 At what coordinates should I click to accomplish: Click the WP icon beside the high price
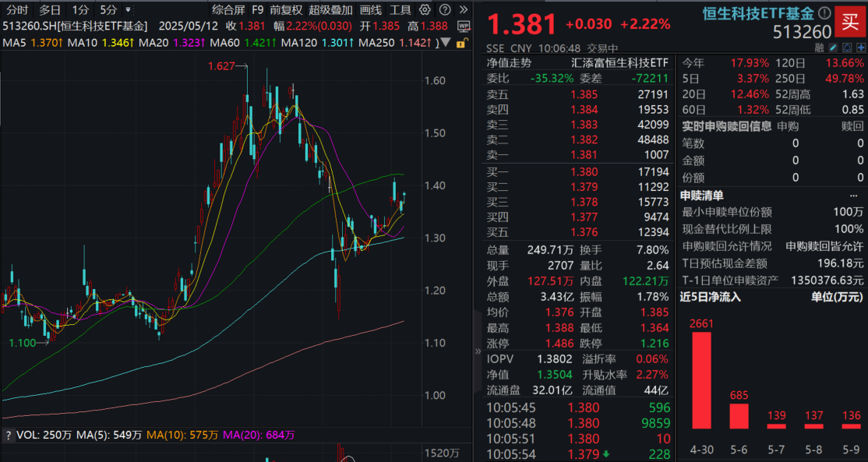click(x=463, y=25)
